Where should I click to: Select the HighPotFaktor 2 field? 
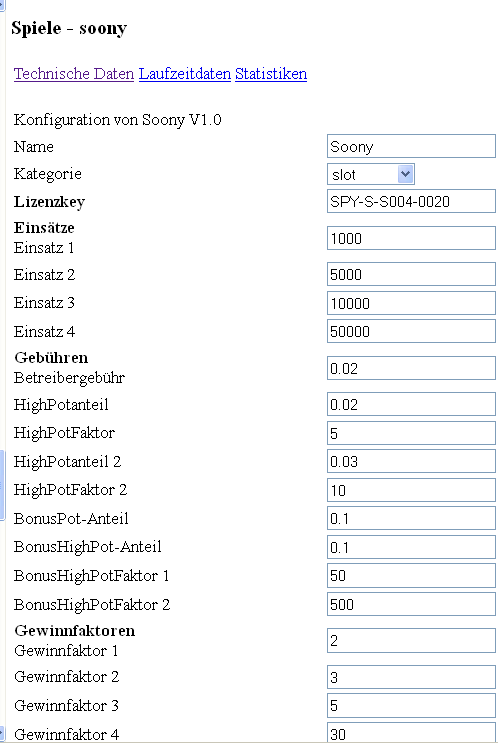pos(411,490)
